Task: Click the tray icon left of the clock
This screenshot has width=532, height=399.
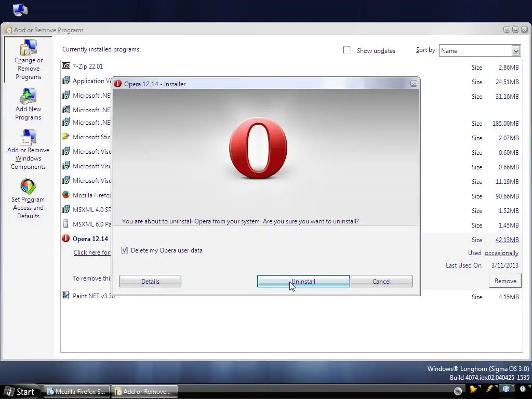Action: pos(506,389)
